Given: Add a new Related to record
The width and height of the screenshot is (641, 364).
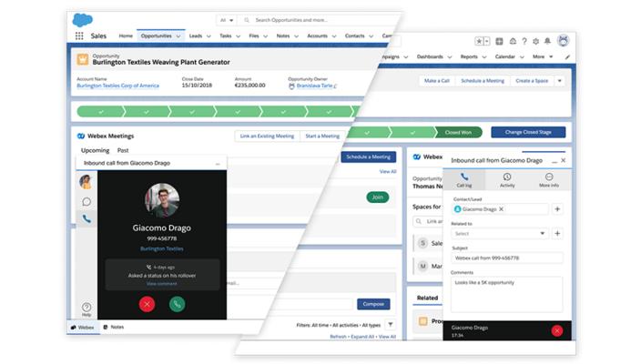Looking at the screenshot, I should [557, 233].
